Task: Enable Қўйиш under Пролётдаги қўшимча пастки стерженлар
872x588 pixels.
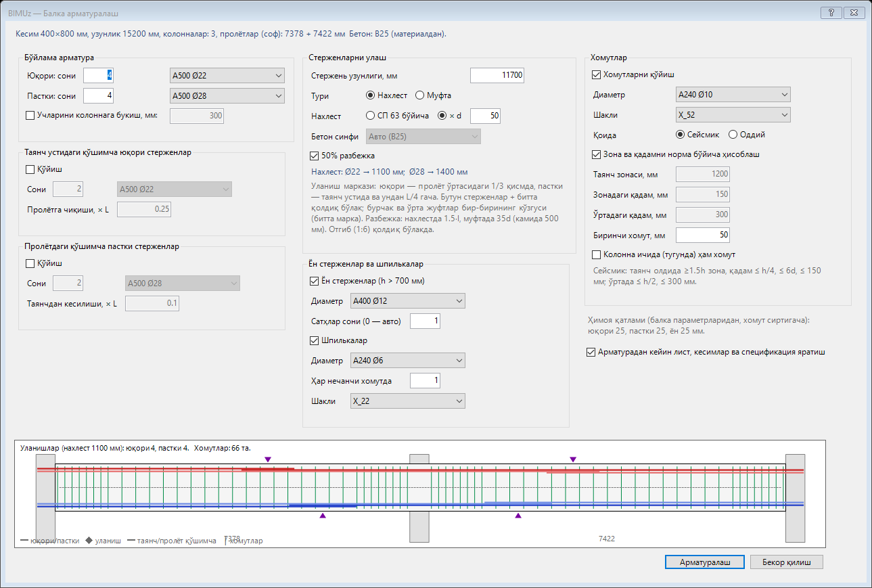Action: coord(30,263)
